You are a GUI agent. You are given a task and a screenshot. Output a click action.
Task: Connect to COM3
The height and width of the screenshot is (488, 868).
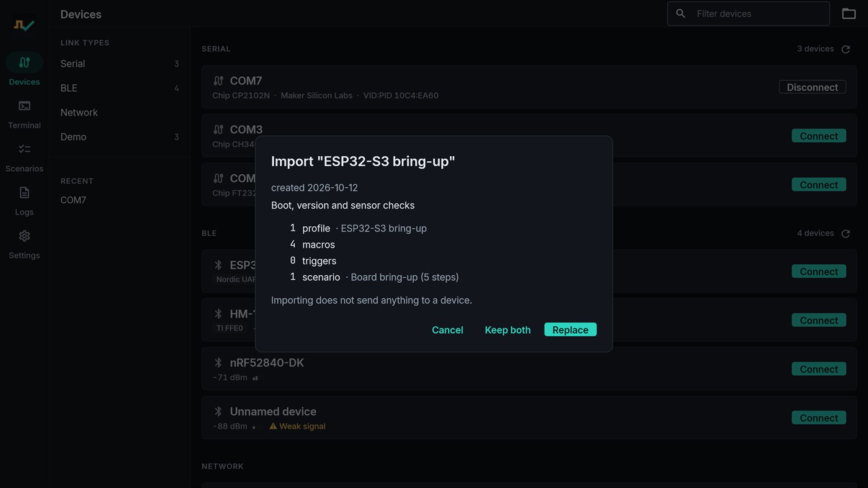[818, 136]
